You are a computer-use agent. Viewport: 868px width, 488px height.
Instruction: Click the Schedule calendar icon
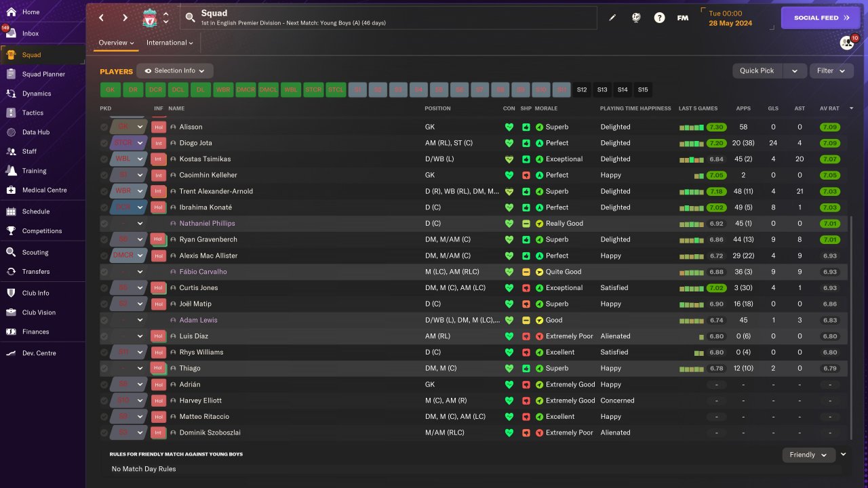click(11, 211)
